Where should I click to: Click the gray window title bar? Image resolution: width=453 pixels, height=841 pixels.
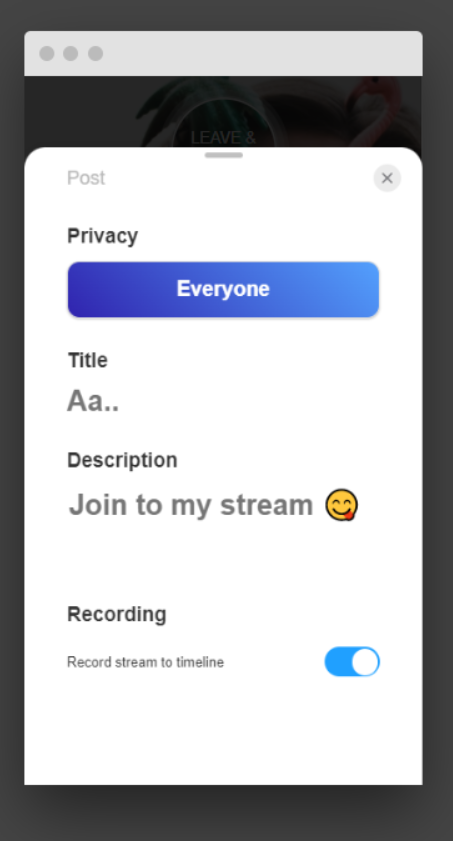tap(257, 54)
